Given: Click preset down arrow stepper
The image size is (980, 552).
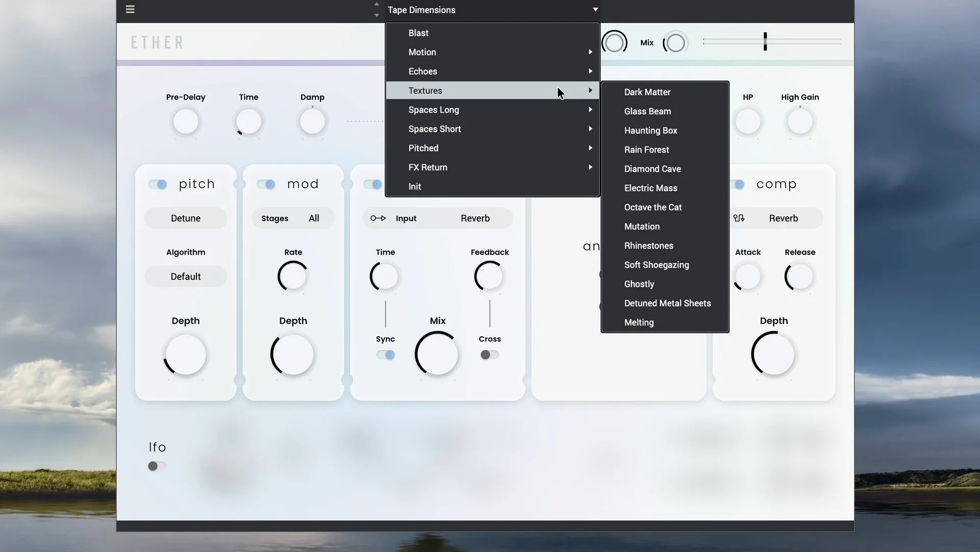Looking at the screenshot, I should click(377, 15).
